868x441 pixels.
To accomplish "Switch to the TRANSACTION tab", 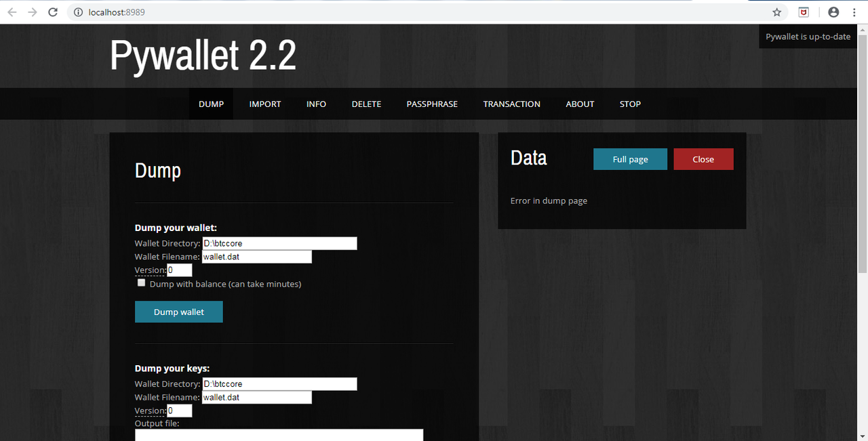I will point(512,104).
